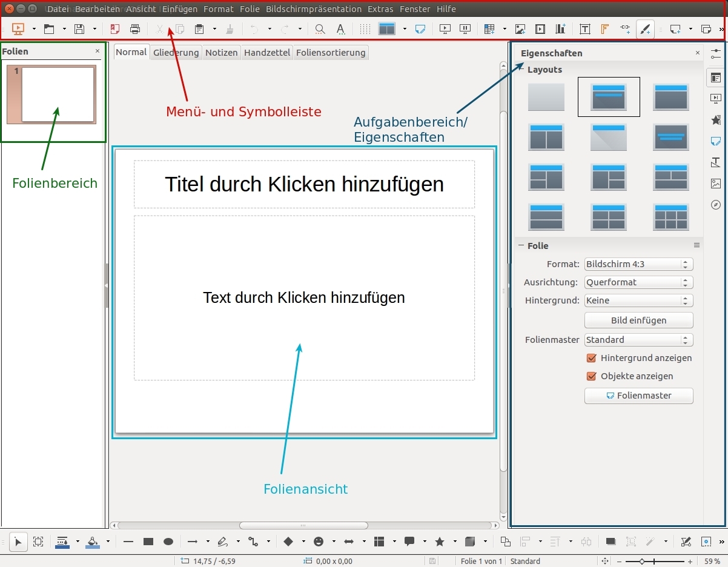Click the Bild einfügen button
Image resolution: width=728 pixels, height=567 pixels.
click(638, 320)
